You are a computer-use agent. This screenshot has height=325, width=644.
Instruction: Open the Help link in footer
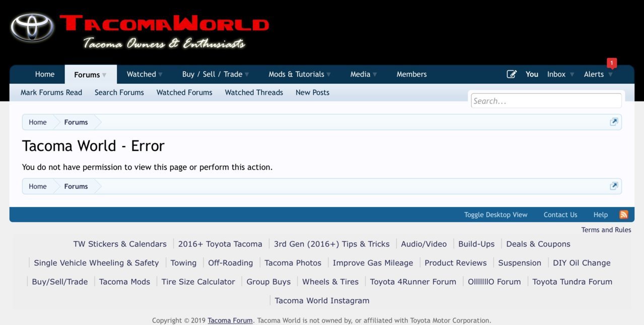pyautogui.click(x=601, y=215)
